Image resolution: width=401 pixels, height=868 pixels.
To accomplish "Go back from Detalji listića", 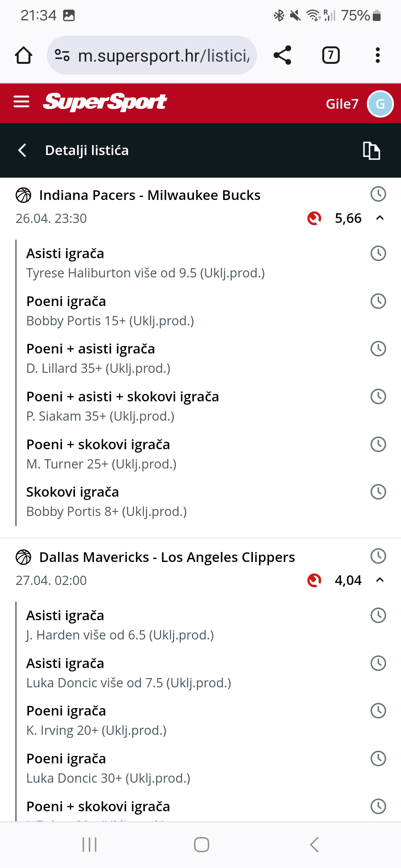I will pyautogui.click(x=22, y=150).
